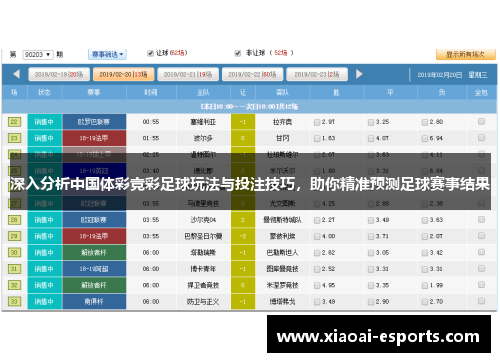Check the 2.62 win odds box in match 30
This screenshot has width=500, height=362.
coord(317,253)
